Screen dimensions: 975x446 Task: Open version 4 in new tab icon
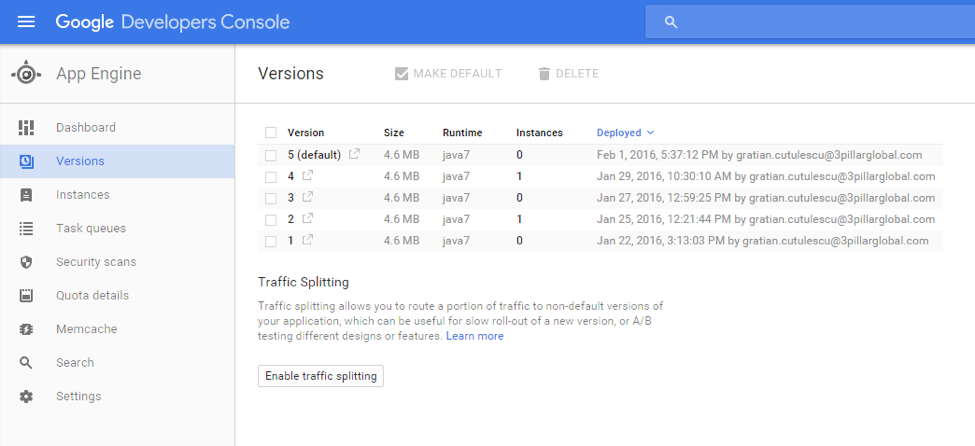click(308, 176)
